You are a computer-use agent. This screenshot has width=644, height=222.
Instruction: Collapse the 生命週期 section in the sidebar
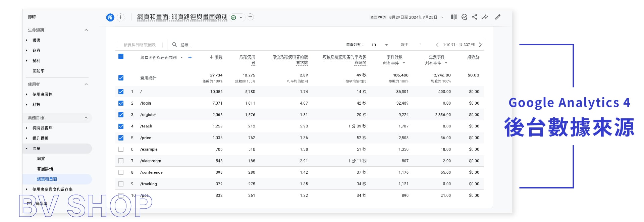point(86,30)
